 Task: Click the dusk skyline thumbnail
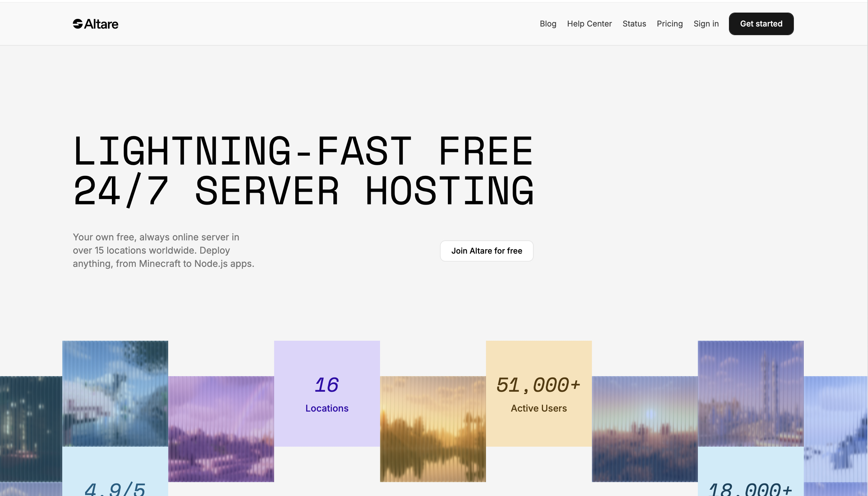coord(644,429)
